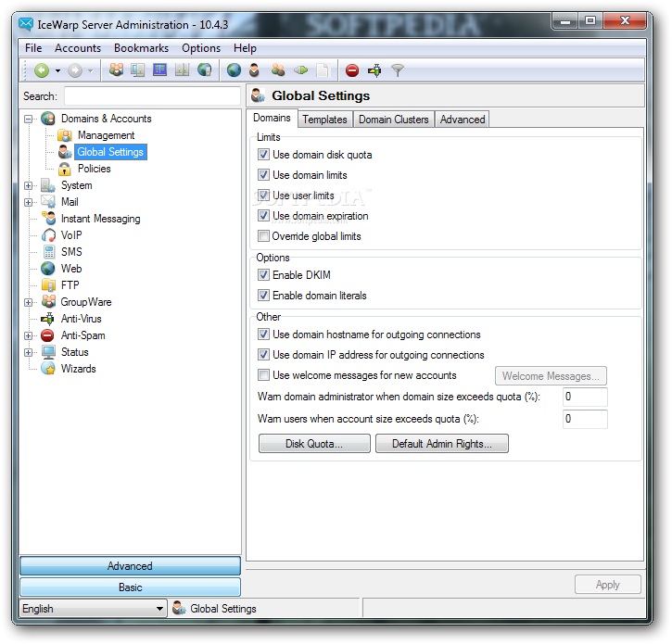Image resolution: width=672 pixels, height=644 pixels.
Task: Switch to the Domain Clusters tab
Action: (393, 120)
